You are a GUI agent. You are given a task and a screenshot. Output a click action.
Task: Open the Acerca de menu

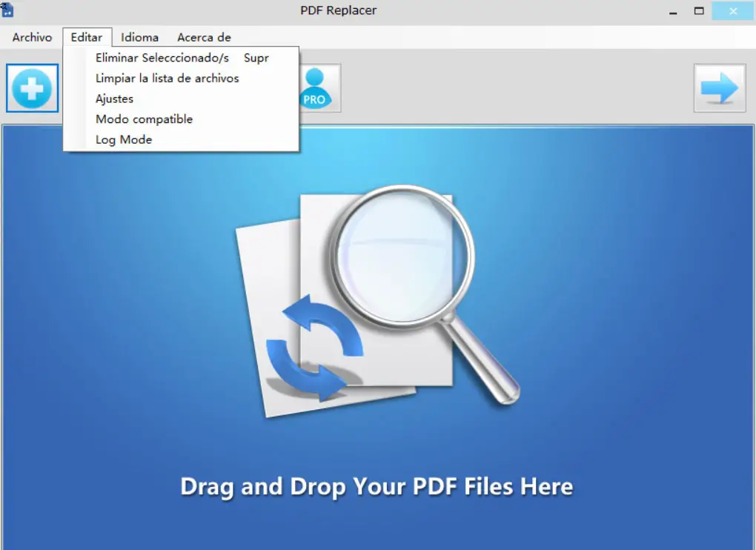tap(204, 37)
